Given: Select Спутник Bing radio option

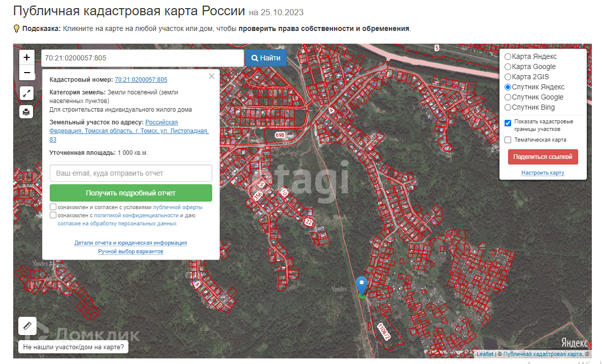Looking at the screenshot, I should pos(508,108).
